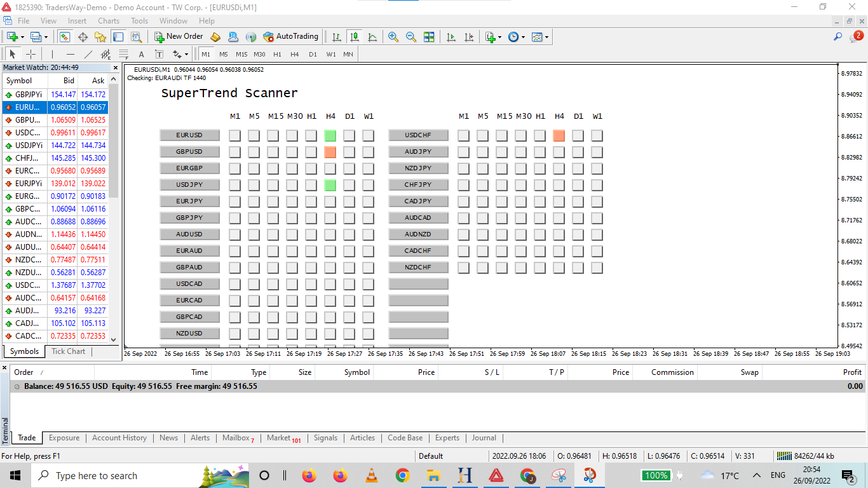This screenshot has height=488, width=868.
Task: Switch to the Account History tab
Action: 119,438
